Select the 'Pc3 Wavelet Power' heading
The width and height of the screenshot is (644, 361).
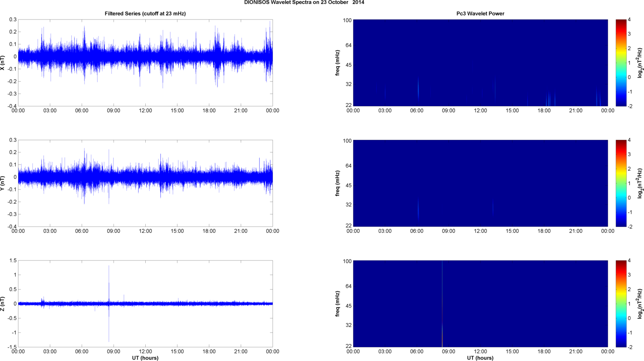pos(480,14)
